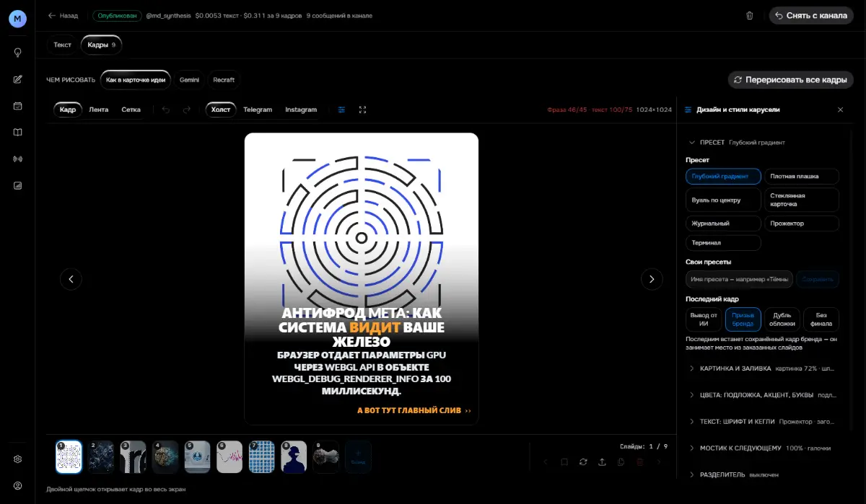
Task: Click the bookmark icon in slide toolbar
Action: click(564, 462)
